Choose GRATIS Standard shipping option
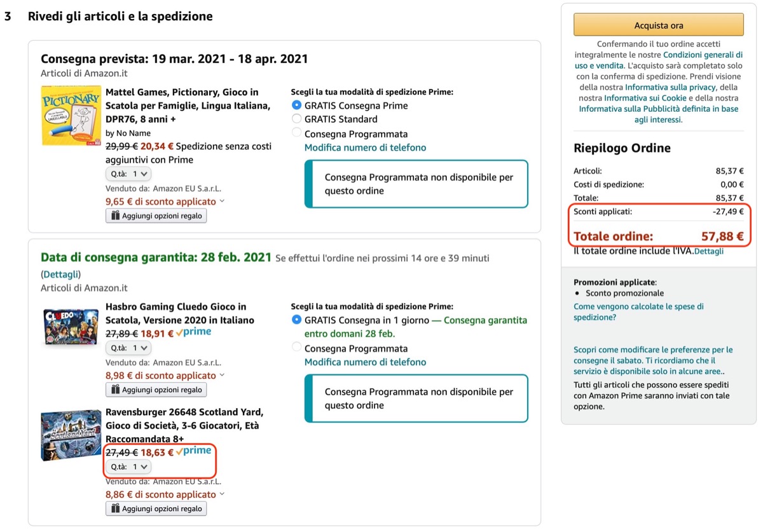The width and height of the screenshot is (763, 532). coord(296,119)
